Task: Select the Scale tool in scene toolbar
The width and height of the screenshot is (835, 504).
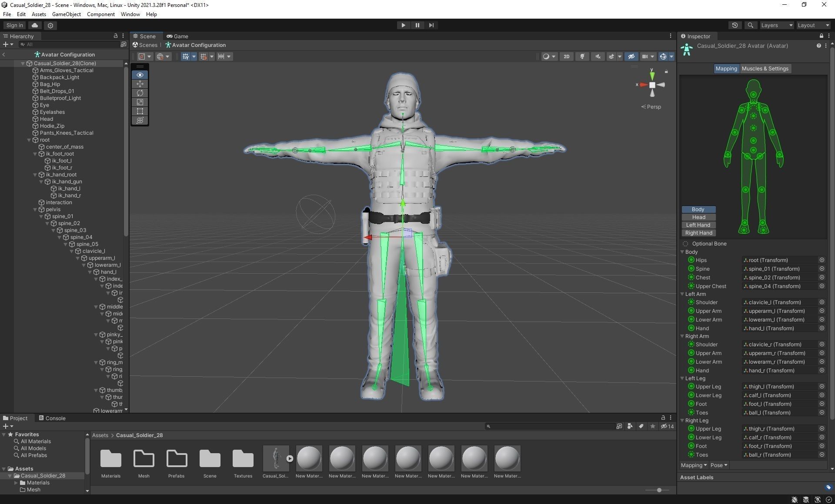Action: tap(140, 102)
